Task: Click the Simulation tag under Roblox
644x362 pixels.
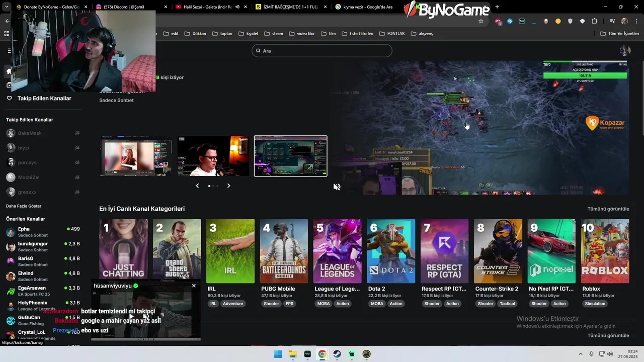Action: 595,304
